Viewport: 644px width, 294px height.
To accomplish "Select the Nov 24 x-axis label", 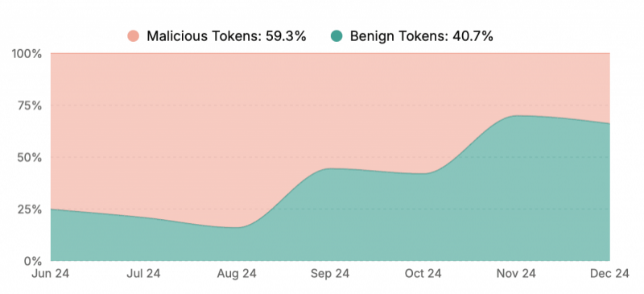I will pos(517,274).
